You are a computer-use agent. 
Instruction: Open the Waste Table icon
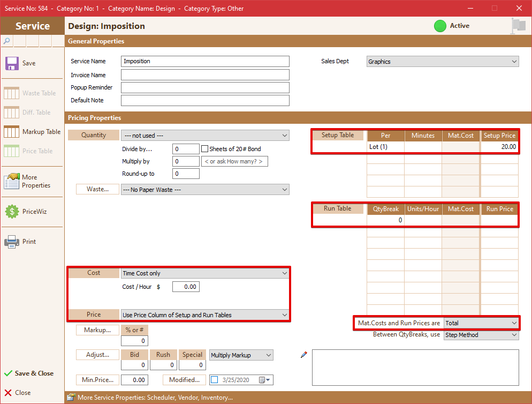12,93
